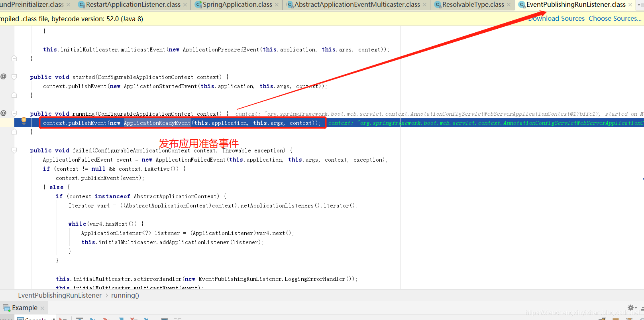
Task: Select the EventPublishingRunListener.class tab
Action: (576, 5)
